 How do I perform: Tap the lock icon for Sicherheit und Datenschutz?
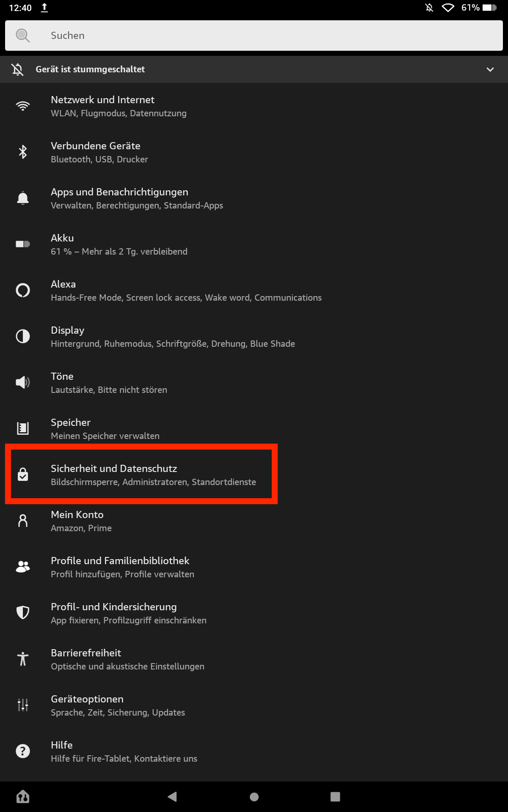pos(23,475)
